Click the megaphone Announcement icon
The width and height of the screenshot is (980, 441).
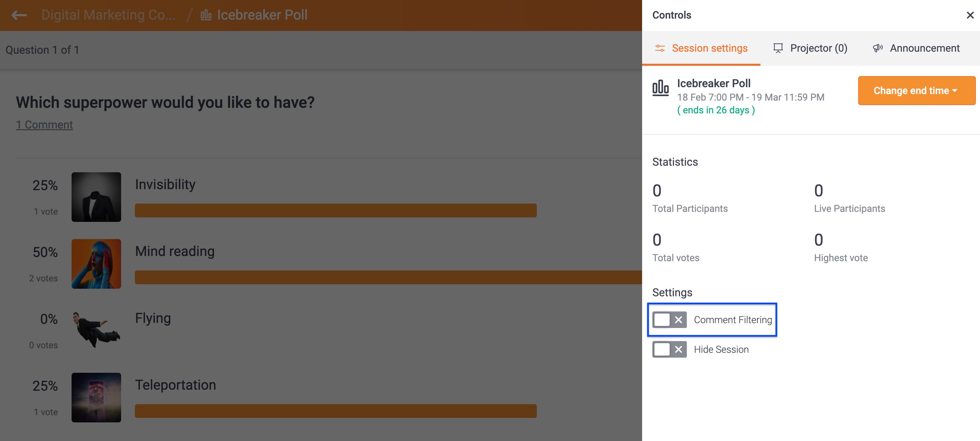coord(878,48)
